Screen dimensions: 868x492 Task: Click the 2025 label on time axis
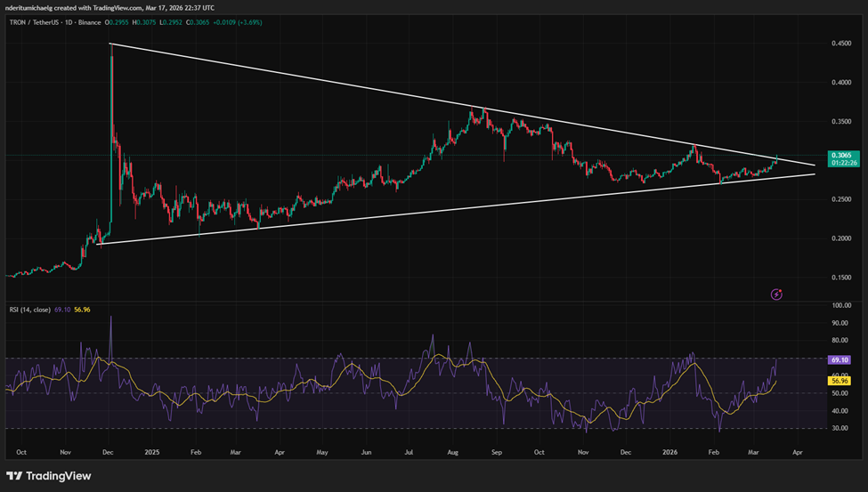154,451
